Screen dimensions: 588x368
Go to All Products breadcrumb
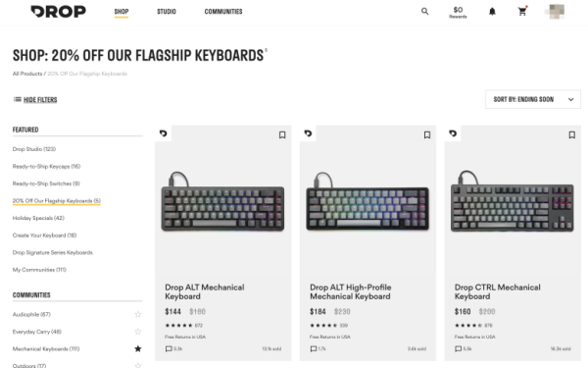27,74
